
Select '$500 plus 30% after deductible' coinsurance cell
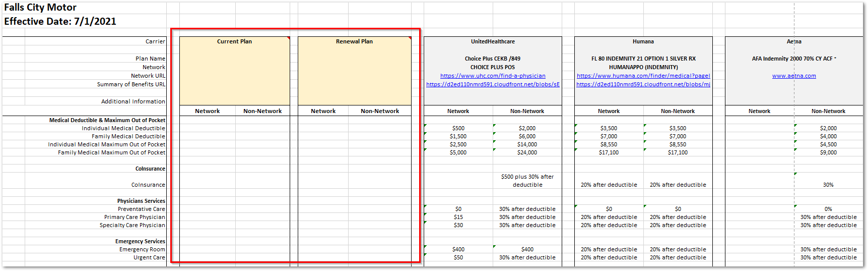[527, 181]
